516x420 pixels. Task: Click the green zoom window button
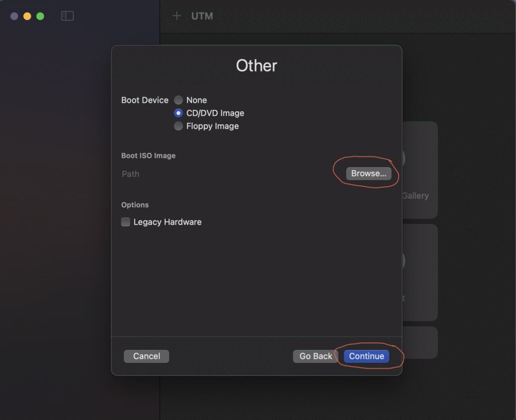point(40,16)
